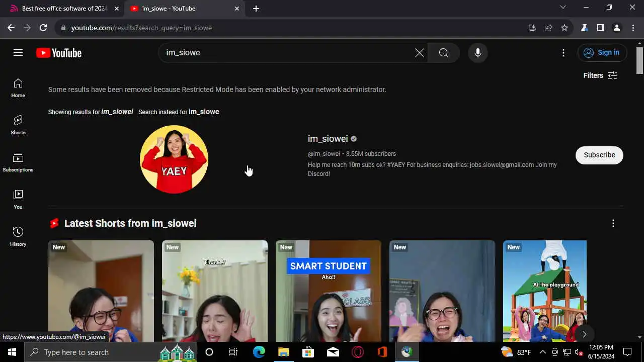The width and height of the screenshot is (644, 362).
Task: Start voice search with the microphone icon
Action: coord(478,53)
